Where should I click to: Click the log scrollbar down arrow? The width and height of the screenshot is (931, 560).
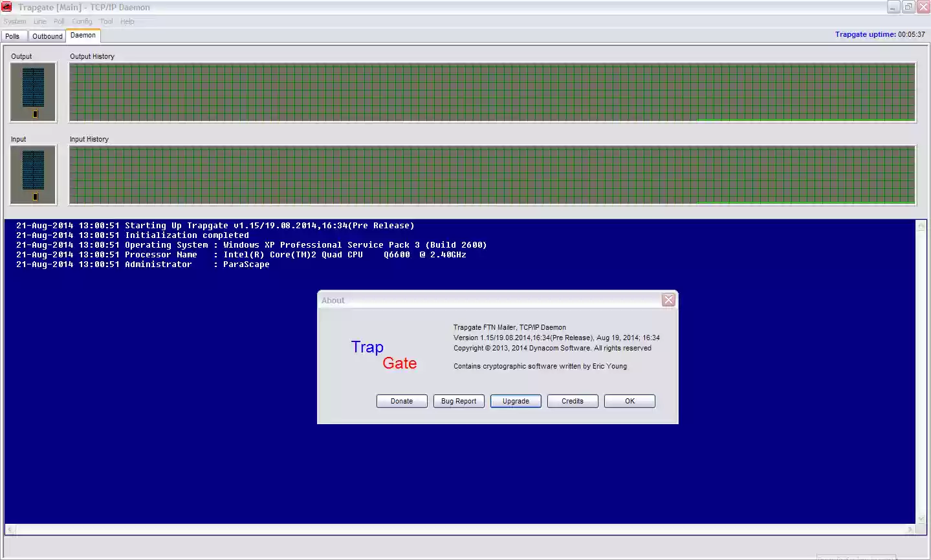click(921, 517)
